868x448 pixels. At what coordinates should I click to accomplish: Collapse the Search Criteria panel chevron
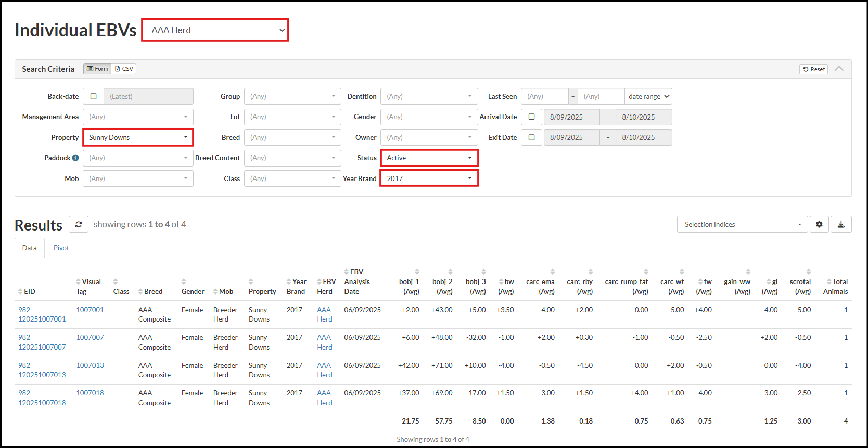click(x=839, y=69)
